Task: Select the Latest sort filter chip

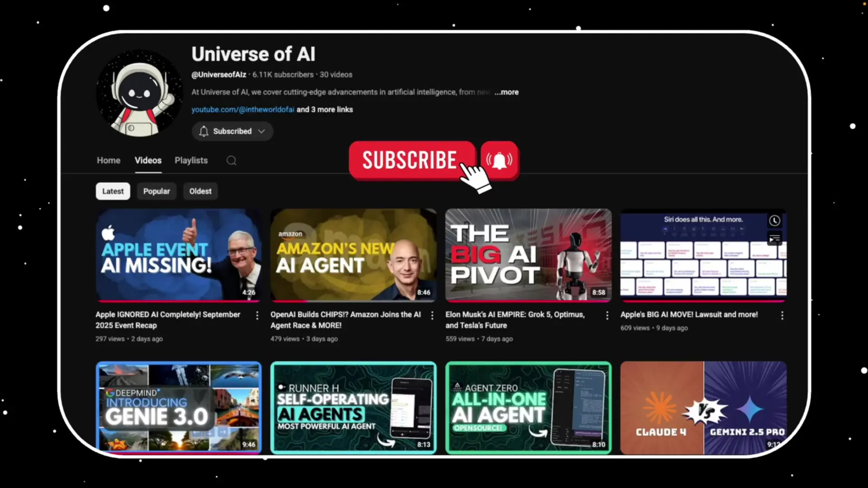Action: [x=113, y=191]
